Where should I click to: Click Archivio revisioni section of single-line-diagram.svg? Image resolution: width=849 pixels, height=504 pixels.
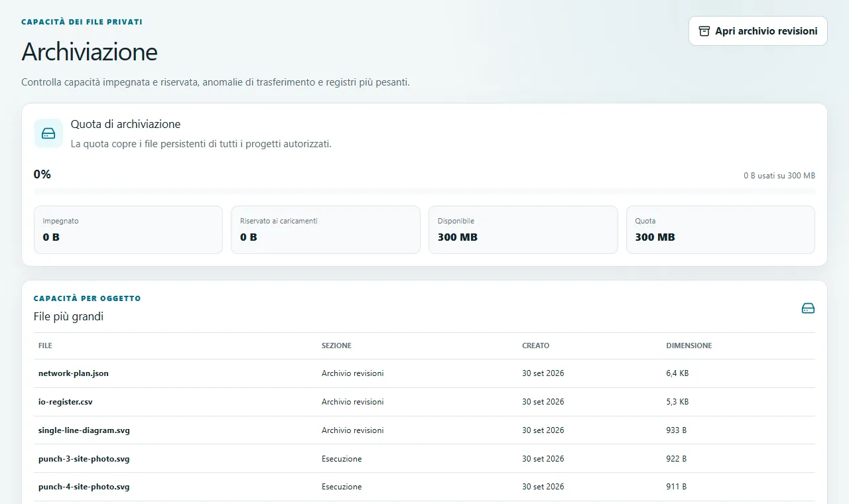point(353,430)
